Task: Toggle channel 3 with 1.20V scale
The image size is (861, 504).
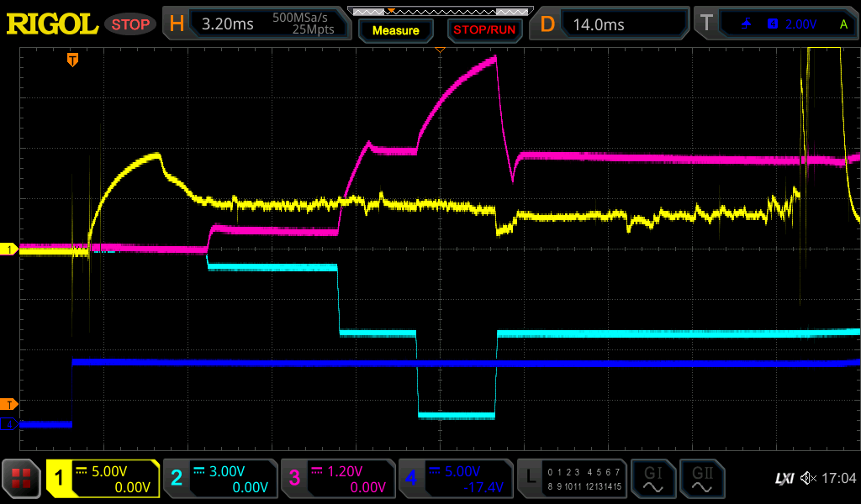Action: pyautogui.click(x=337, y=480)
